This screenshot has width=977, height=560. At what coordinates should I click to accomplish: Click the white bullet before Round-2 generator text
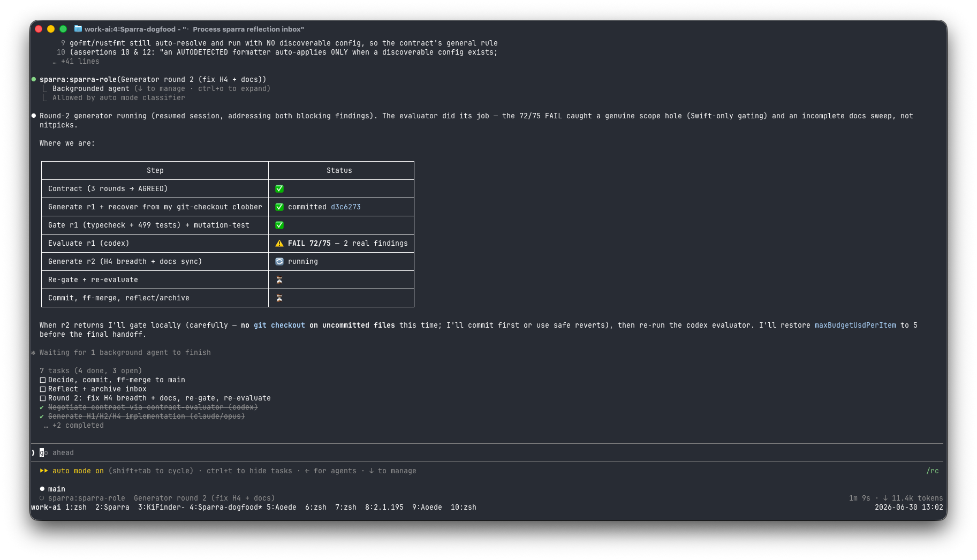[x=34, y=116]
